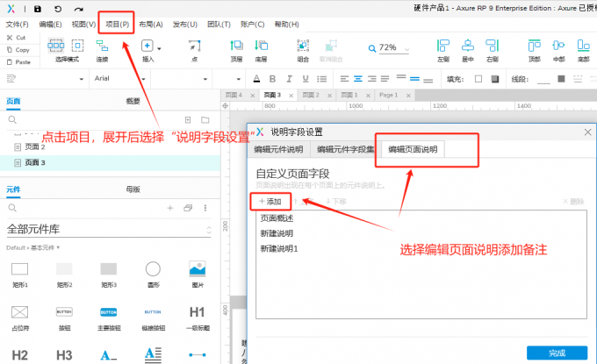Open the 编辑(E) menu
Image resolution: width=597 pixels, height=364 pixels.
pyautogui.click(x=50, y=25)
